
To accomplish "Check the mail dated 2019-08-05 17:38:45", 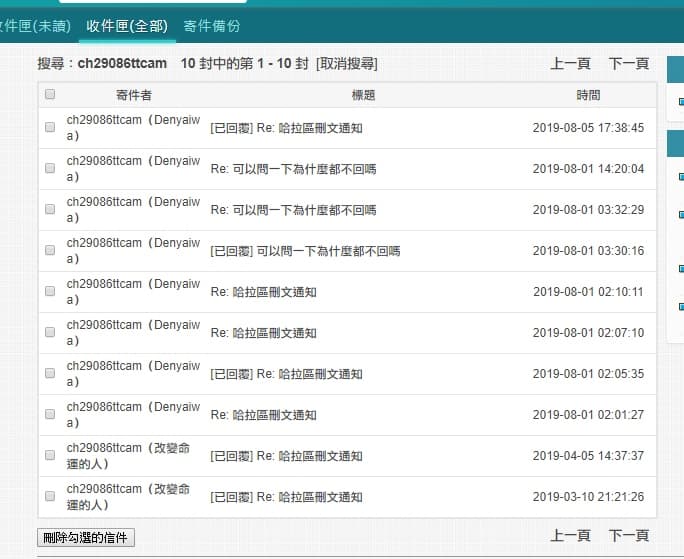I will pyautogui.click(x=50, y=127).
